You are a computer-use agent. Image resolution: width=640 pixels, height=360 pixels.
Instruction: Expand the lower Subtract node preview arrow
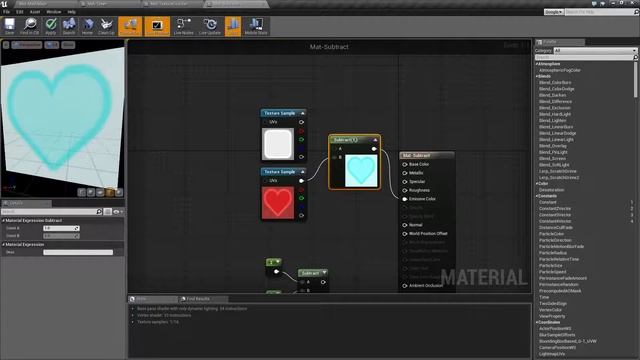click(x=324, y=273)
